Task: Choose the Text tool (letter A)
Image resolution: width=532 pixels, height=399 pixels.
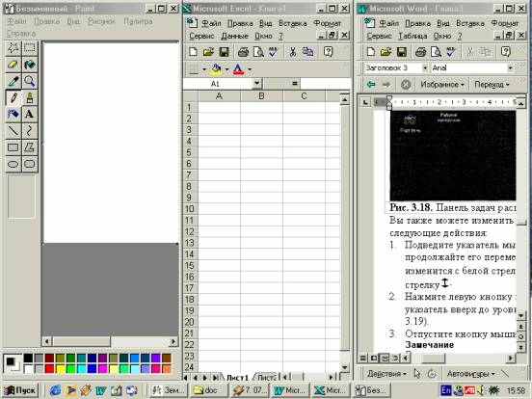Action: tap(30, 114)
